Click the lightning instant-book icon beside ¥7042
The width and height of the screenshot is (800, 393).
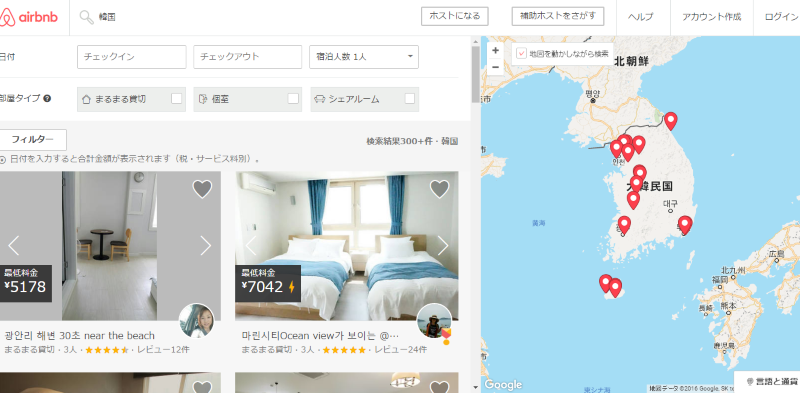pos(292,287)
